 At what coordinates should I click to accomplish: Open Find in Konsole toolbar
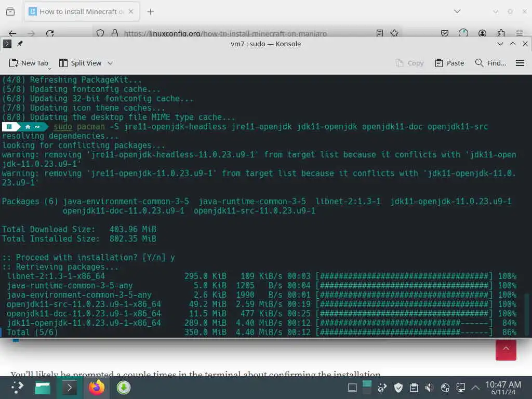point(490,63)
